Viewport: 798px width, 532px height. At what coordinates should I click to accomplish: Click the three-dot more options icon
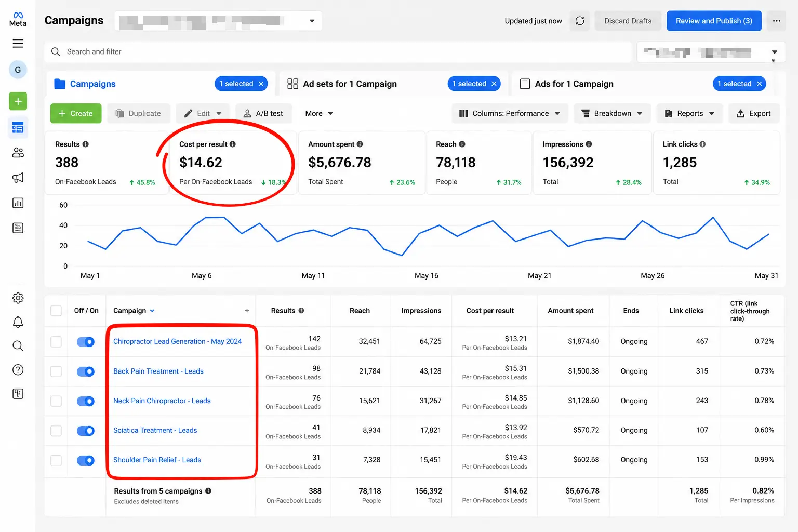point(776,21)
